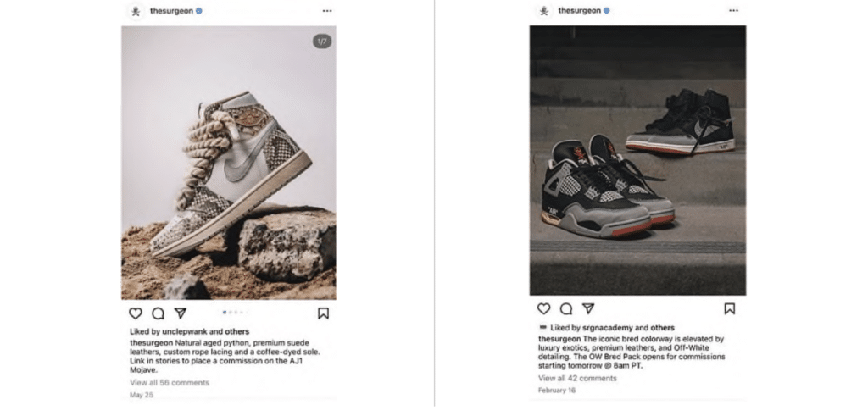Open thesurgeon skull avatar on right post
Viewport: 868px width, 416px height.
click(544, 10)
